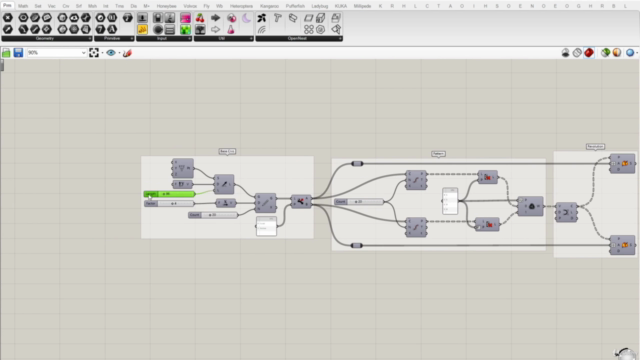Open the Kangaroo tab
The width and height of the screenshot is (640, 360).
pos(269,6)
